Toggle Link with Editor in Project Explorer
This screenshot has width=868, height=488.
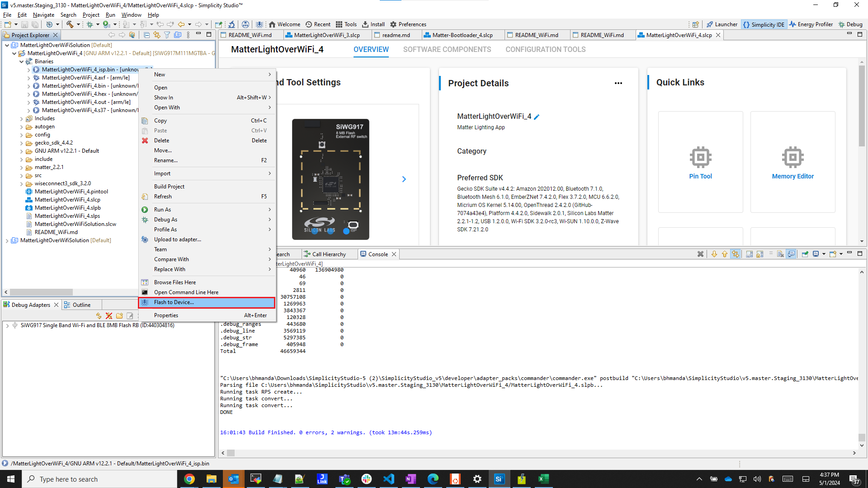[x=157, y=35]
